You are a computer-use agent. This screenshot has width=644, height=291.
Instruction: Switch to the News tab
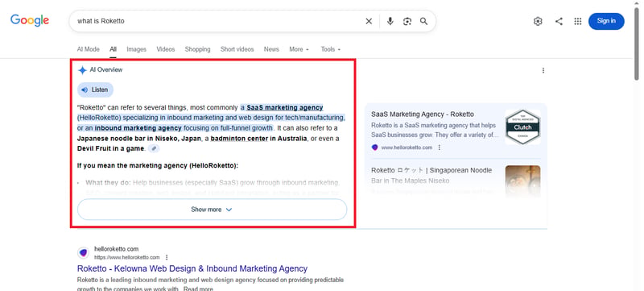[x=271, y=49]
